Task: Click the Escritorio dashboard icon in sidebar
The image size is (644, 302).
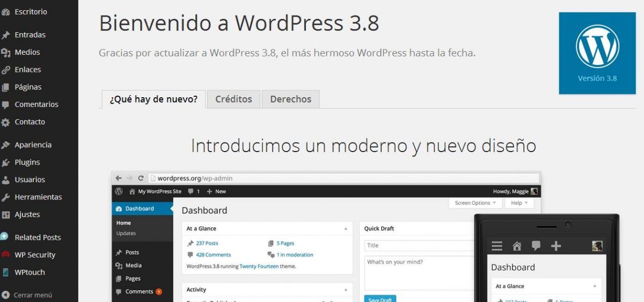Action: (x=5, y=12)
